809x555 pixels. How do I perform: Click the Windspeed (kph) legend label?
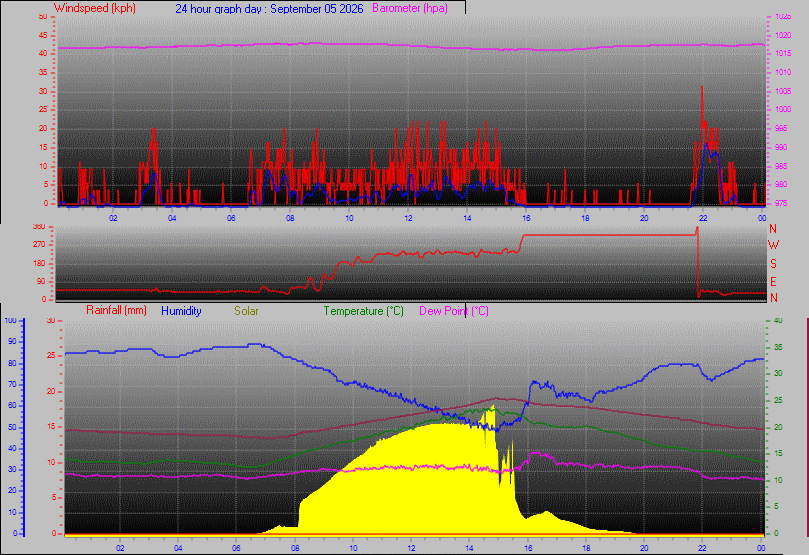94,8
